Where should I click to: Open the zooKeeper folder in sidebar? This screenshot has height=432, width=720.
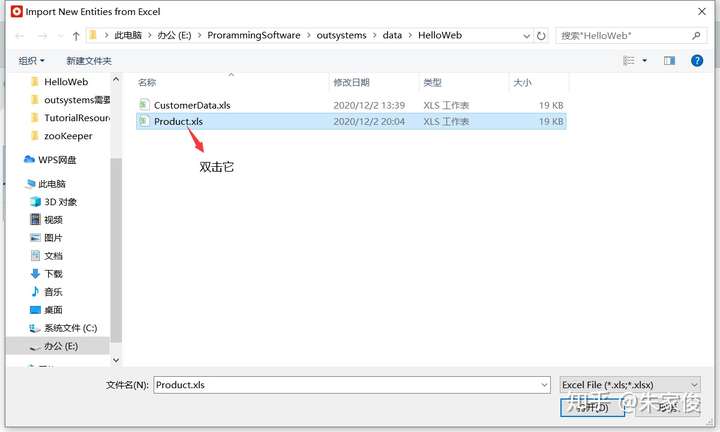tap(62, 136)
